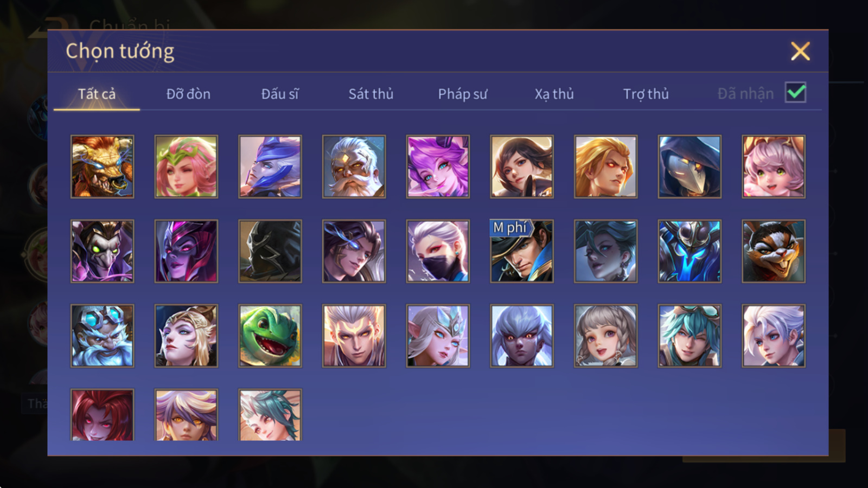Select the red-haired demon hero portrait
The height and width of the screenshot is (488, 868).
(103, 415)
